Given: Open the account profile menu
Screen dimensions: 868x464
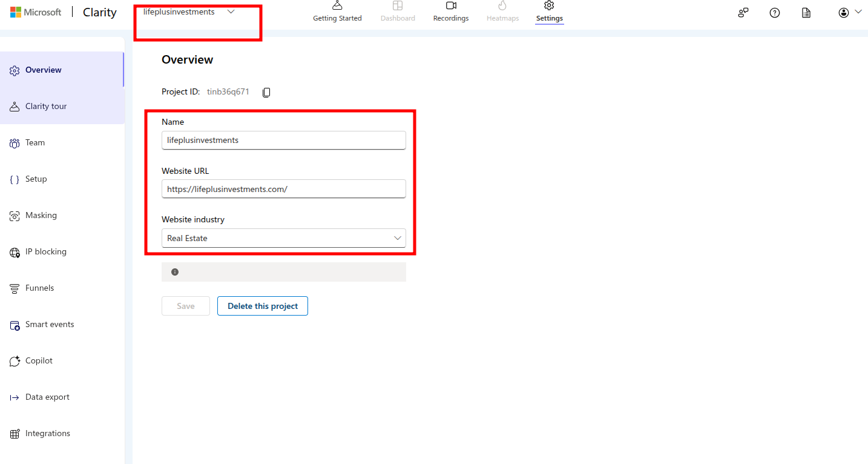Looking at the screenshot, I should pos(850,13).
